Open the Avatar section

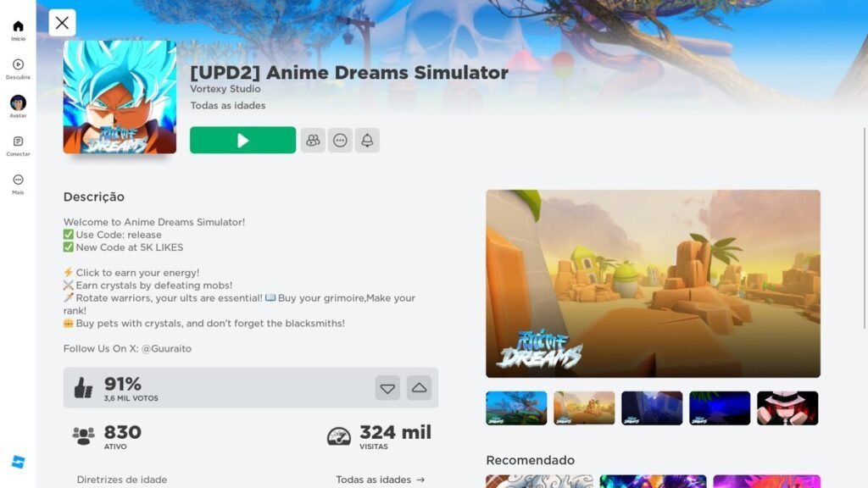19,107
